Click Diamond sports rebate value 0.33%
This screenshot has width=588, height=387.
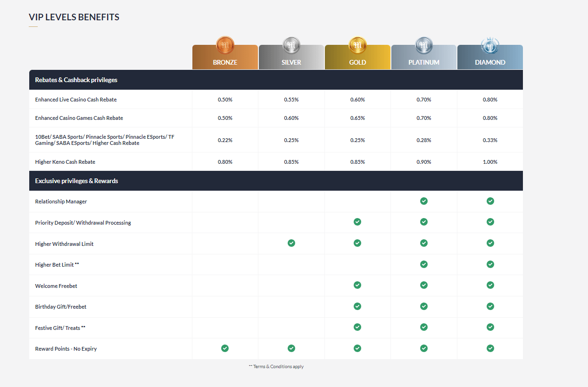coord(490,140)
